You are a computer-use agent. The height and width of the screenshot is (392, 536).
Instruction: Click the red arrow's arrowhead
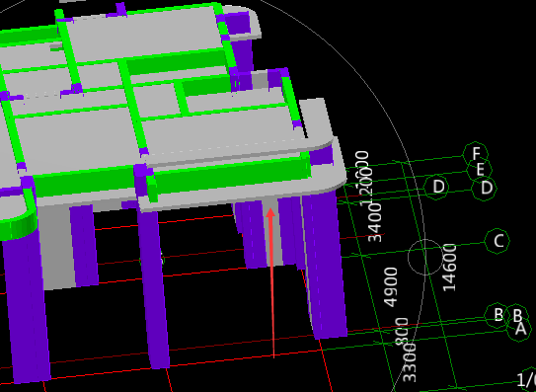pos(270,213)
